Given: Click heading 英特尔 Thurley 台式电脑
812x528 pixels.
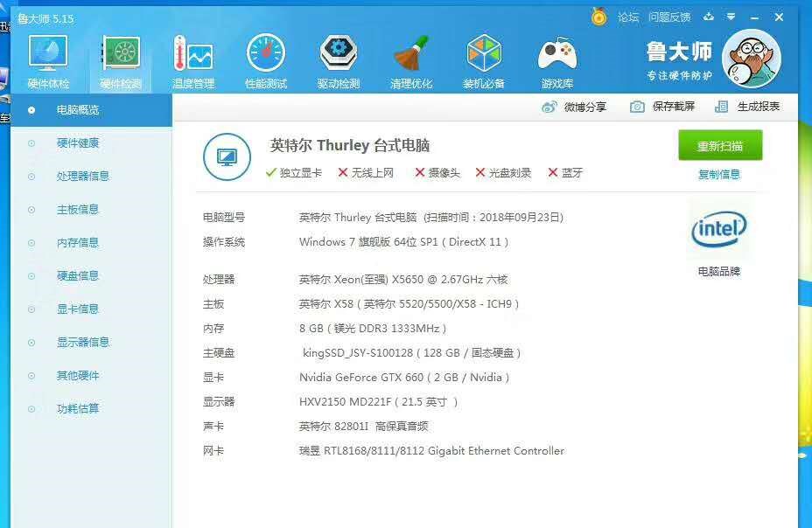Looking at the screenshot, I should click(x=349, y=145).
